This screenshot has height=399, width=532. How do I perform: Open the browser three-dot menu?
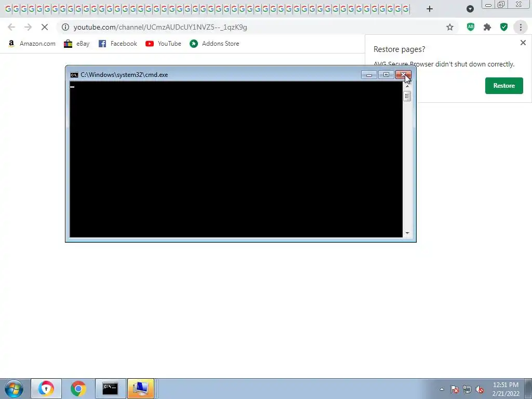coord(521,27)
